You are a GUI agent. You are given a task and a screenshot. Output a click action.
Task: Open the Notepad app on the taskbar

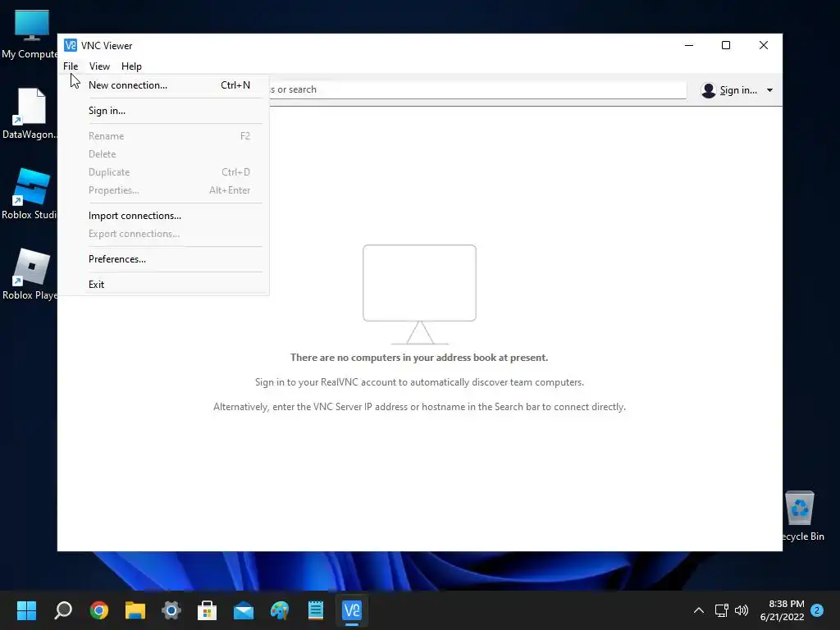(x=316, y=609)
